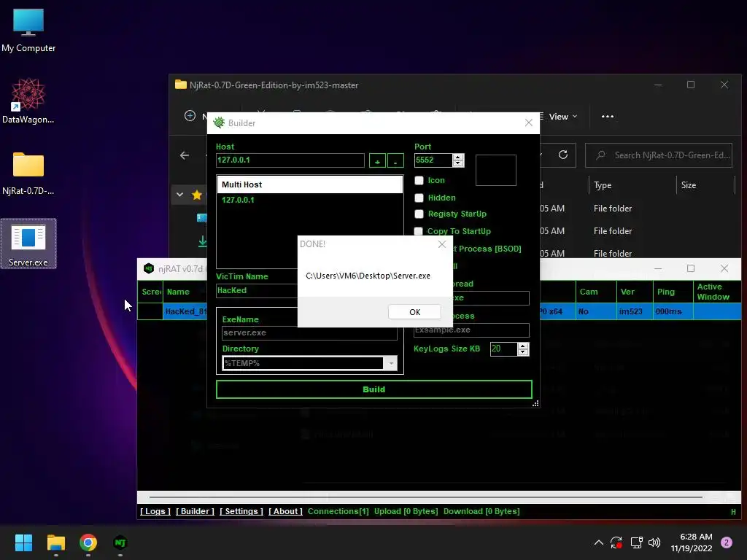Click the Search NjRat-0.7D-Green-Ed box

659,155
